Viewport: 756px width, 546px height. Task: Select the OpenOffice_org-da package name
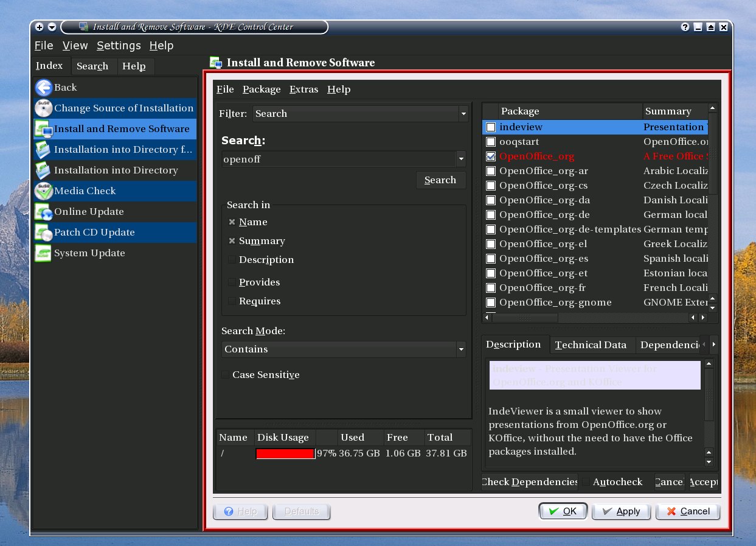pyautogui.click(x=544, y=200)
